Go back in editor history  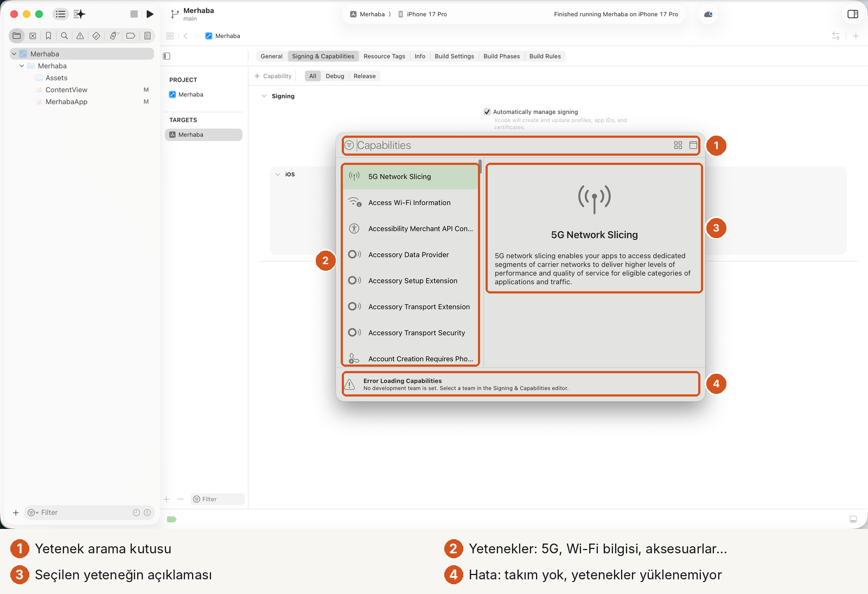[x=186, y=36]
